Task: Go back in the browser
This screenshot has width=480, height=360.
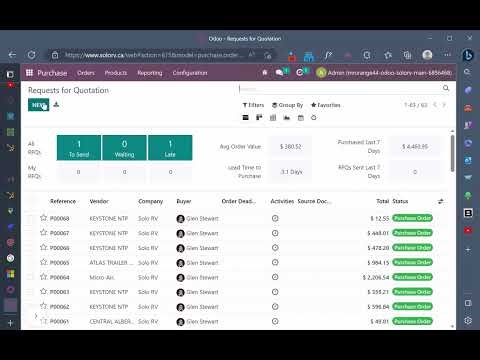Action: coord(12,55)
